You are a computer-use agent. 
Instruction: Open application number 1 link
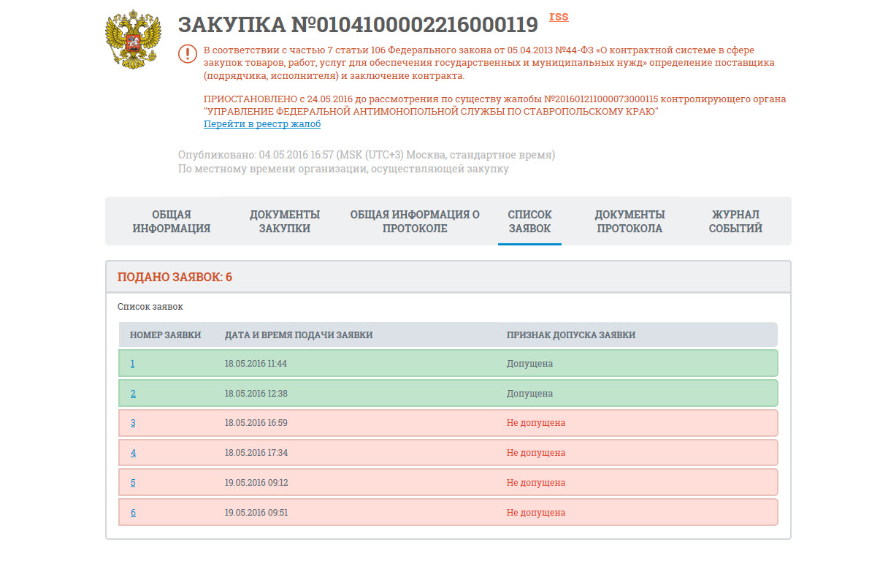(x=132, y=364)
